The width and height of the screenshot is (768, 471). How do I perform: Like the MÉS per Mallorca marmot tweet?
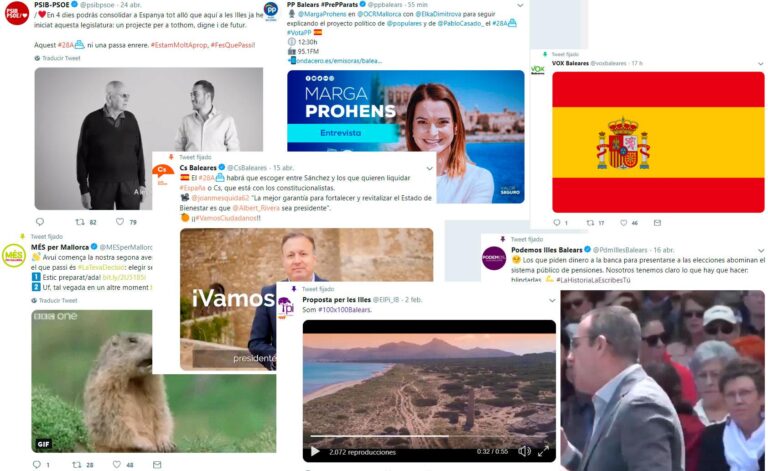pos(117,464)
